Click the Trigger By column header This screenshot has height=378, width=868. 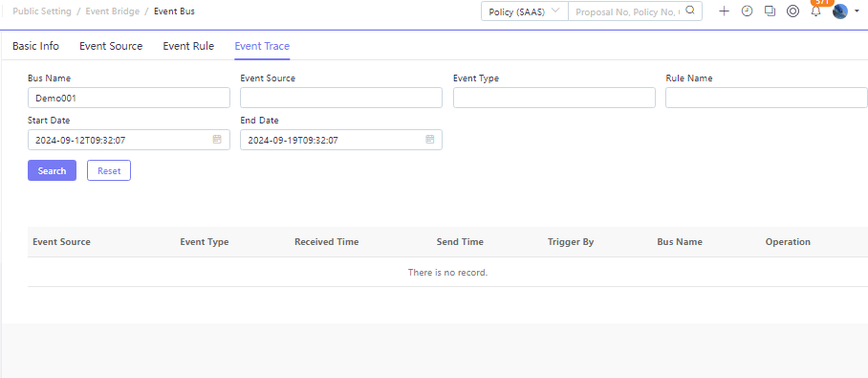(571, 242)
